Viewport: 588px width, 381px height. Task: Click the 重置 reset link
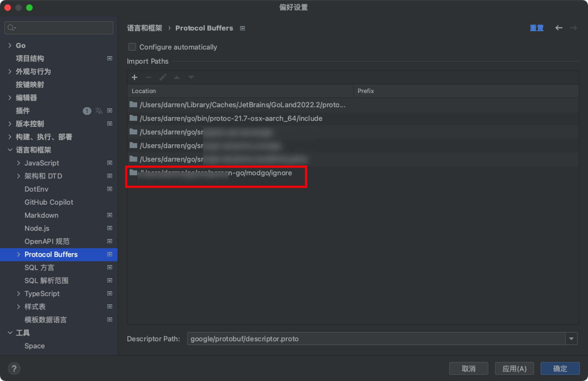[537, 28]
